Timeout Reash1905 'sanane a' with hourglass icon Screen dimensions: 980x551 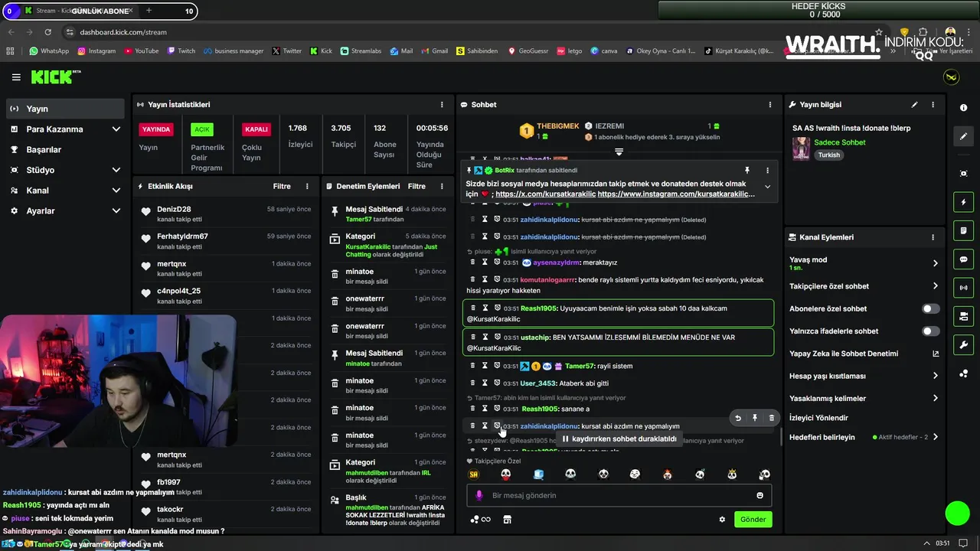[485, 409]
